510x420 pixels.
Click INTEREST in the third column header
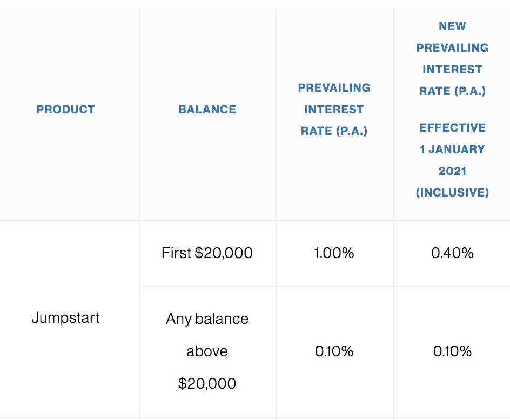[x=334, y=110]
